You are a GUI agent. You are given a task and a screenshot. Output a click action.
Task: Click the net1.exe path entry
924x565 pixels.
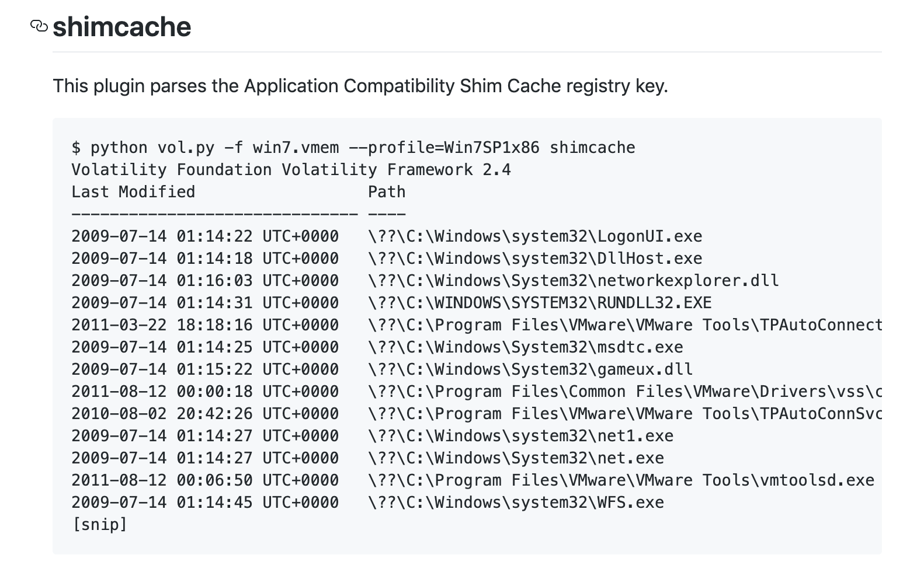coord(521,436)
